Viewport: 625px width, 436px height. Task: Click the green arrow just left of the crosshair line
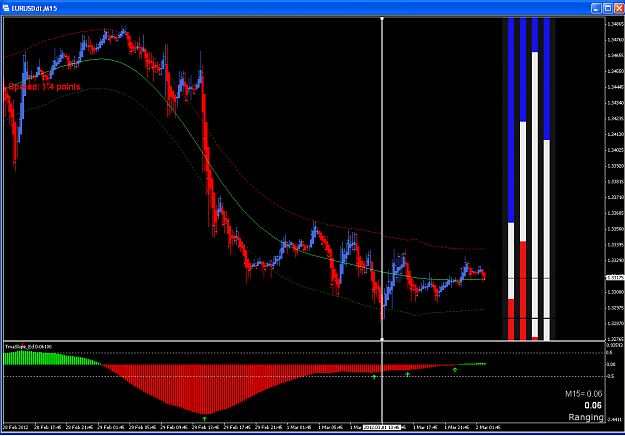click(x=374, y=377)
